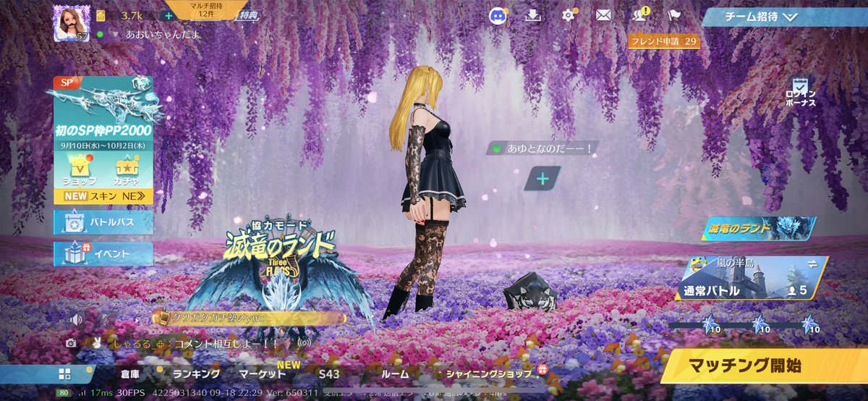Open ランキング tab

click(x=196, y=374)
